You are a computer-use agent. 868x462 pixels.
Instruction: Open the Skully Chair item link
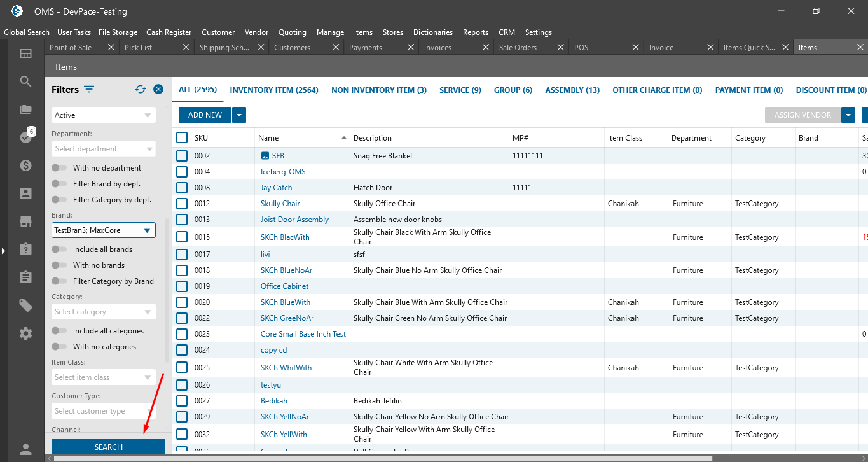coord(280,204)
